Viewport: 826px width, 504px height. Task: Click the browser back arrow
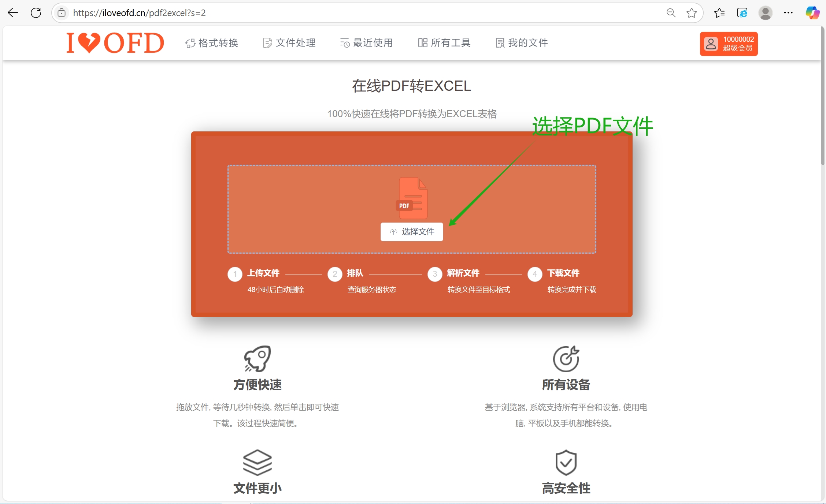point(13,13)
